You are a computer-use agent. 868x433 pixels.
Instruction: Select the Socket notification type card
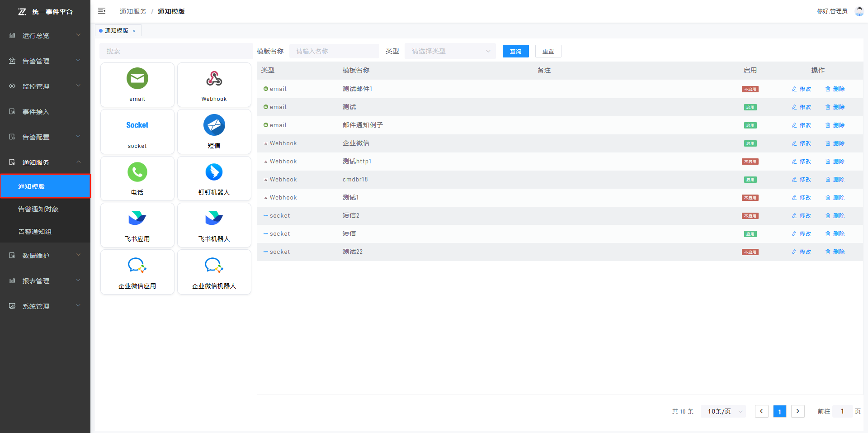(137, 132)
